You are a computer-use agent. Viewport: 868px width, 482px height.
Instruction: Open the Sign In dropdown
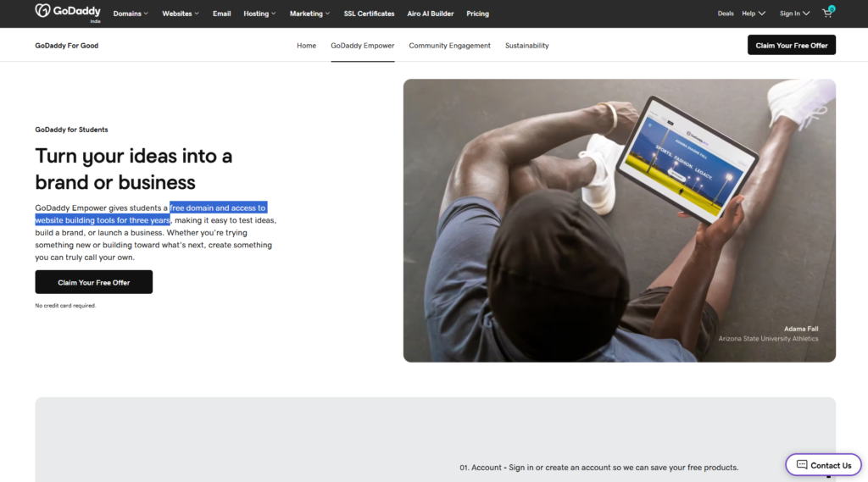[x=794, y=14]
